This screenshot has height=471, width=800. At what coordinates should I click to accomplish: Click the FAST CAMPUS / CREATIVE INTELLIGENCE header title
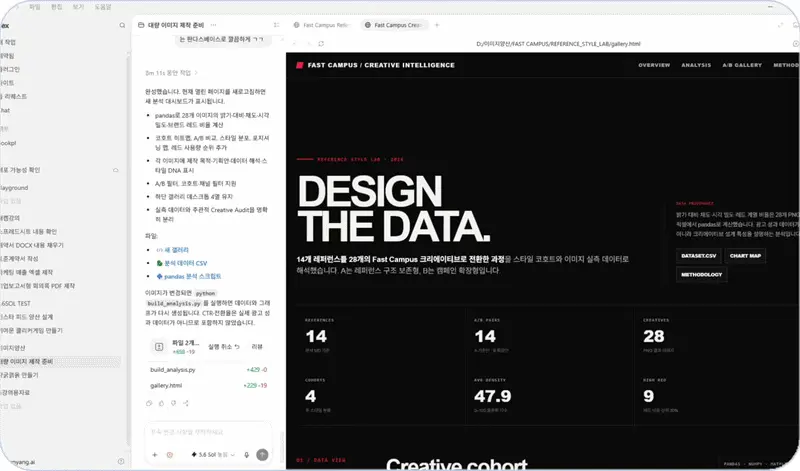click(x=381, y=65)
